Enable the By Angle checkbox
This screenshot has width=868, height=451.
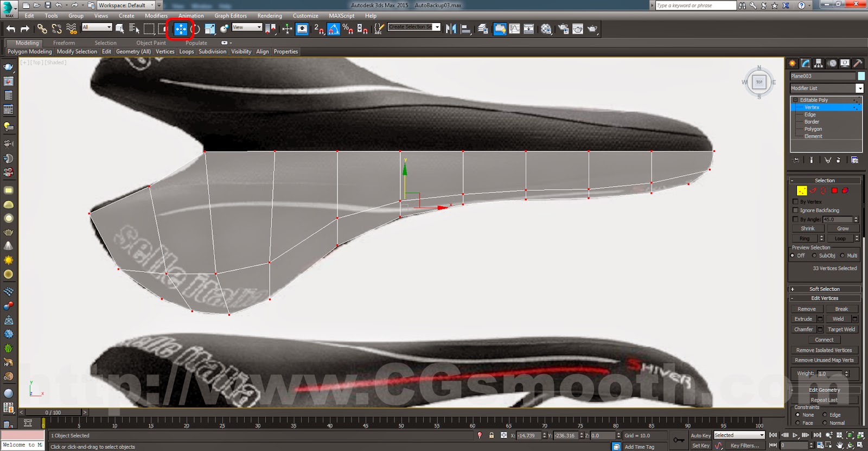click(795, 219)
